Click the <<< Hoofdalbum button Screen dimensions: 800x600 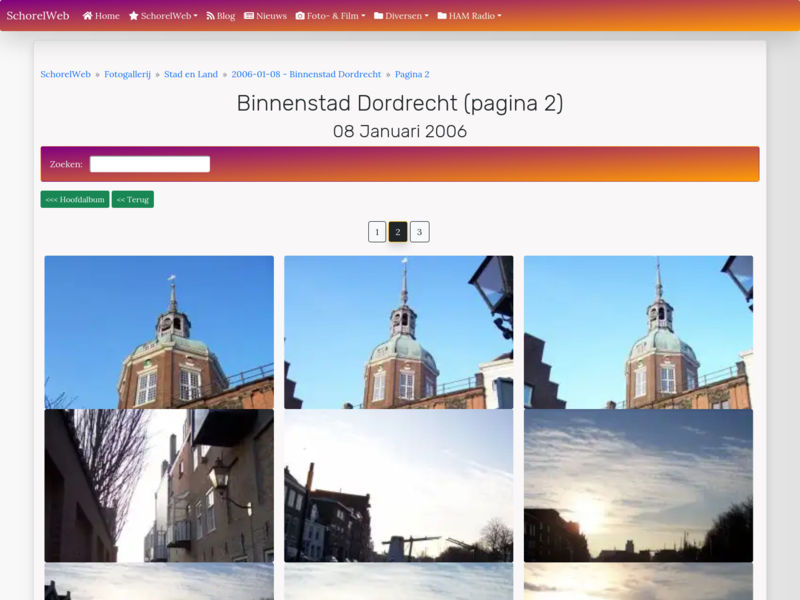click(75, 199)
